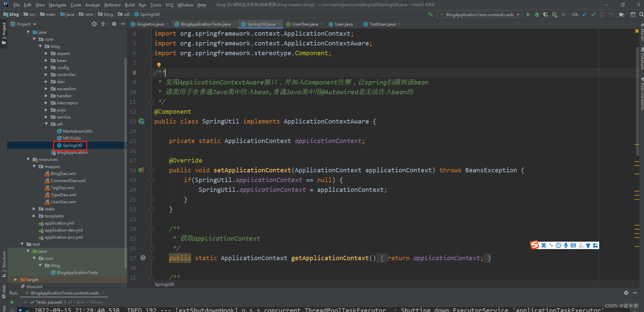Open Project panel gear settings
Image resolution: width=644 pixels, height=312 pixels.
pyautogui.click(x=114, y=24)
